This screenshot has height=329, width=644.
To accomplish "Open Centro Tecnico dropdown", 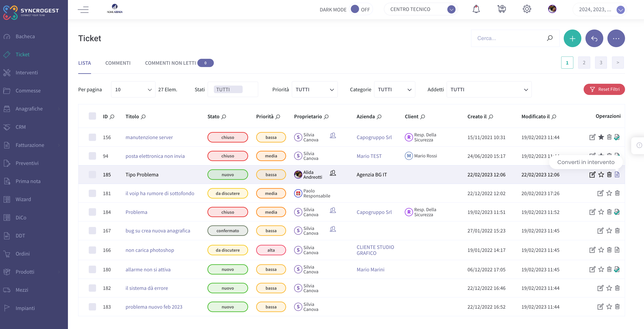I will pos(421,9).
